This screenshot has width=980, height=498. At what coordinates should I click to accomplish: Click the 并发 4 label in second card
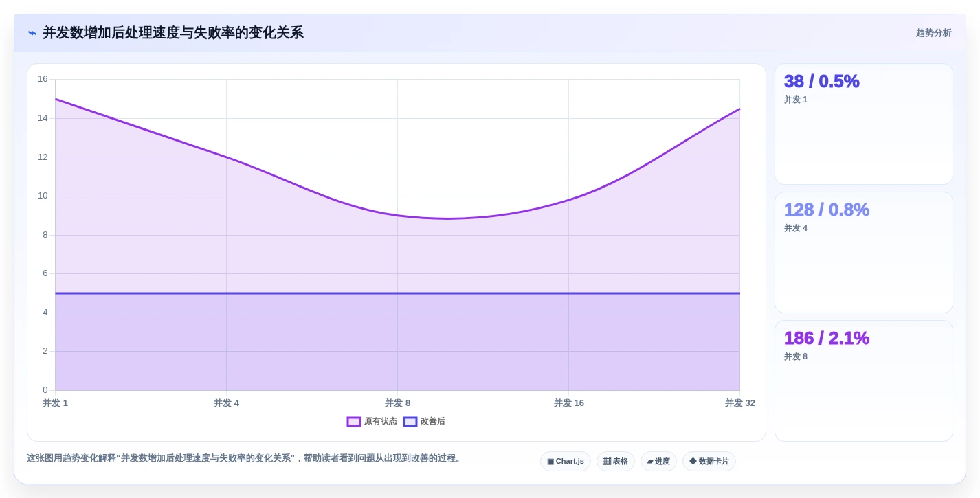(796, 228)
